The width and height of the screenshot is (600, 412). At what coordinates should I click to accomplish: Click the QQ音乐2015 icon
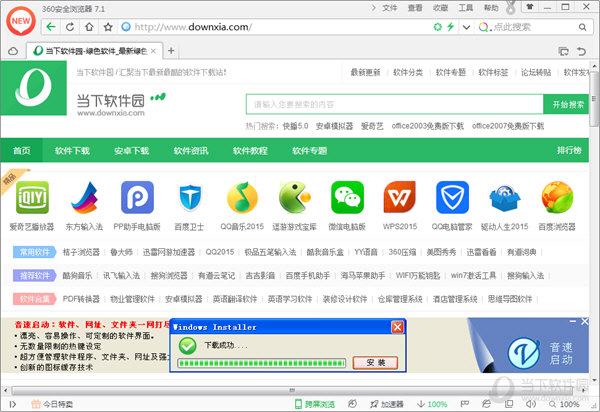(x=242, y=197)
